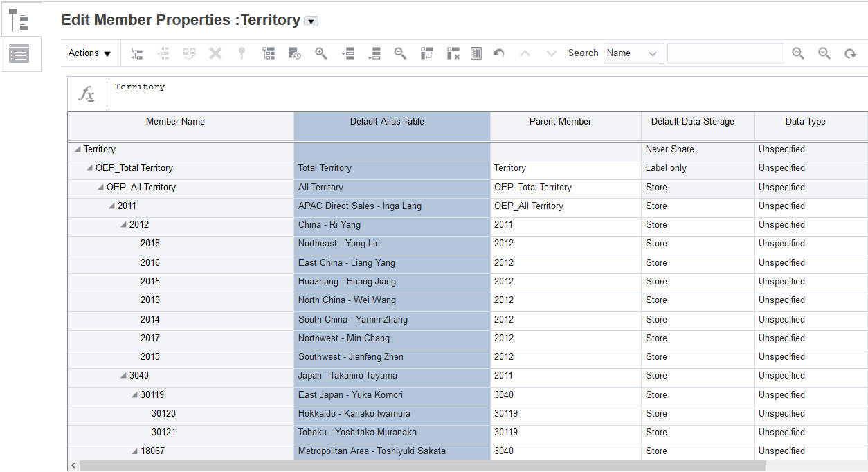868x472 pixels.
Task: Switch to hierarchy view in left sidebar
Action: point(21,19)
